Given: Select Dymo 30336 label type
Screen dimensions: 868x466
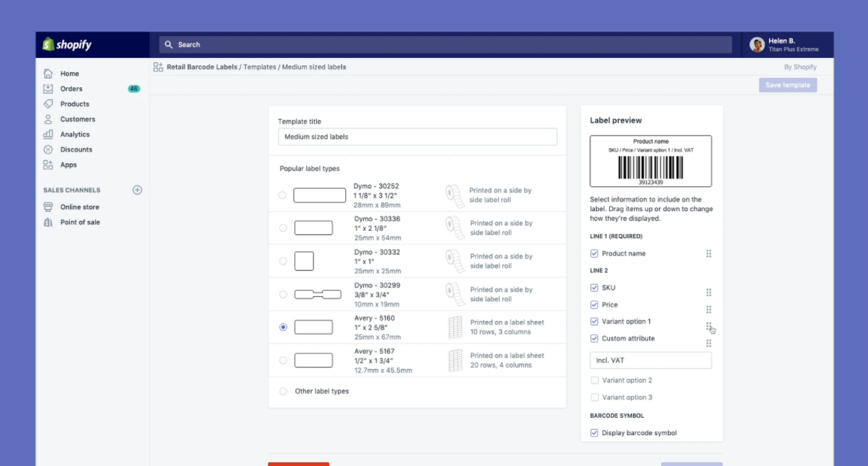Looking at the screenshot, I should [x=283, y=228].
